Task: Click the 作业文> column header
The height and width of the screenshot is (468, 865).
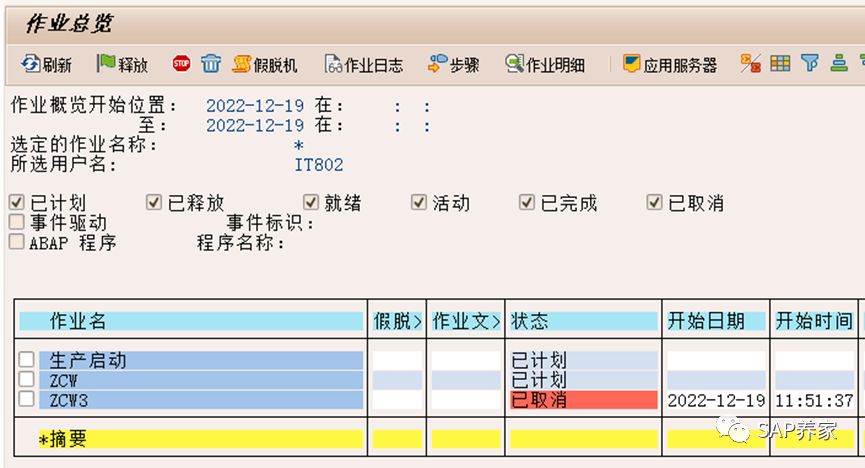Action: (x=466, y=321)
